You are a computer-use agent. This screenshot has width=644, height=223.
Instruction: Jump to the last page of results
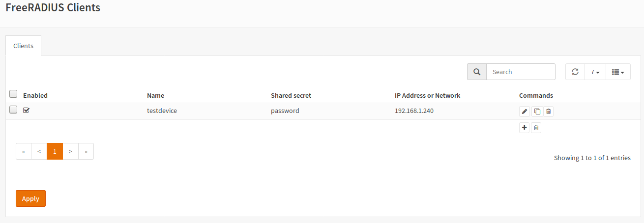(x=86, y=151)
